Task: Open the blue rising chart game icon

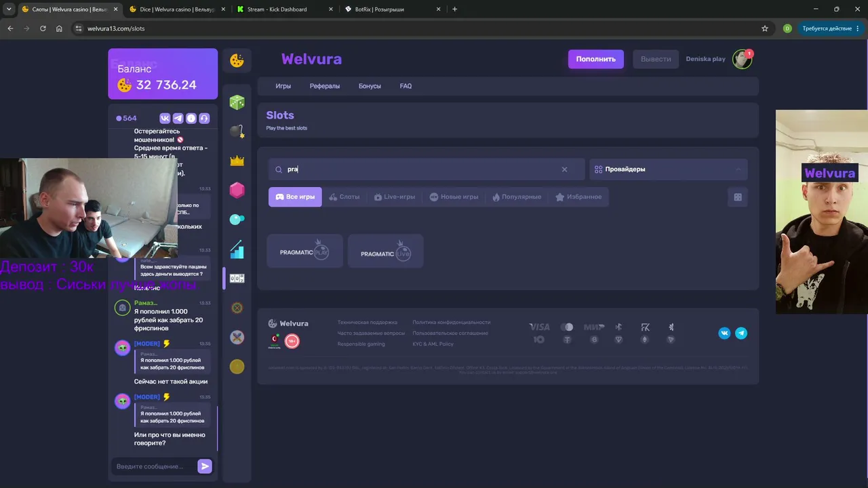Action: 237,249
